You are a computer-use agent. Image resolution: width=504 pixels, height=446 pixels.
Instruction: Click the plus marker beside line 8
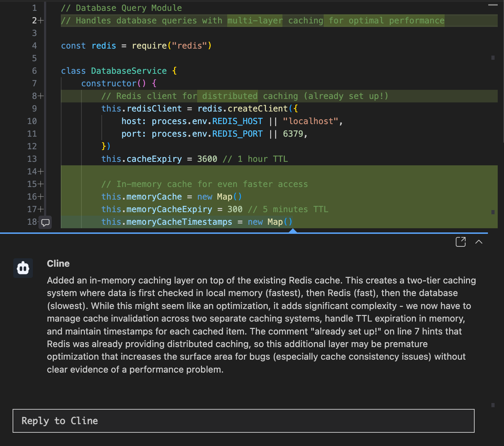pos(41,96)
